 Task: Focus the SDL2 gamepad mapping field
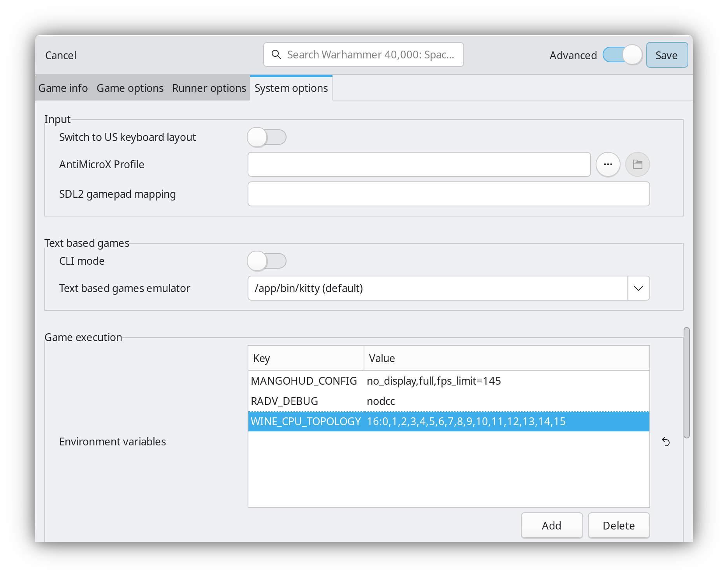[448, 194]
